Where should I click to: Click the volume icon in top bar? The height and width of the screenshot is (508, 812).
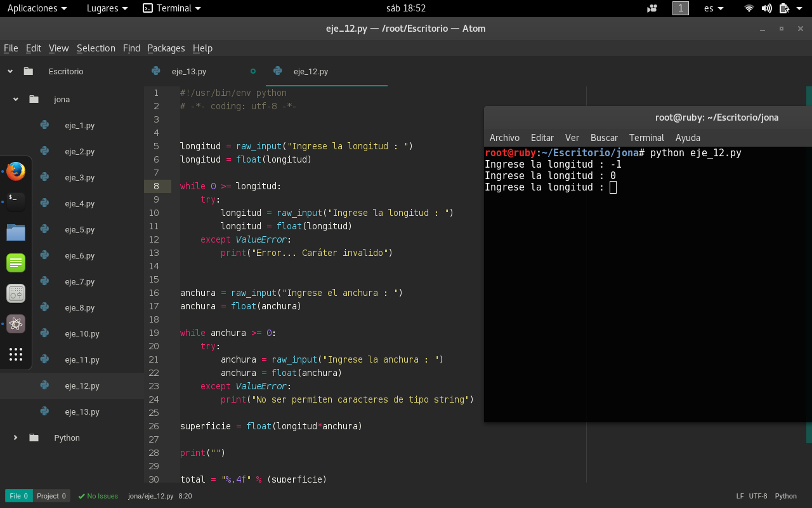(x=766, y=8)
